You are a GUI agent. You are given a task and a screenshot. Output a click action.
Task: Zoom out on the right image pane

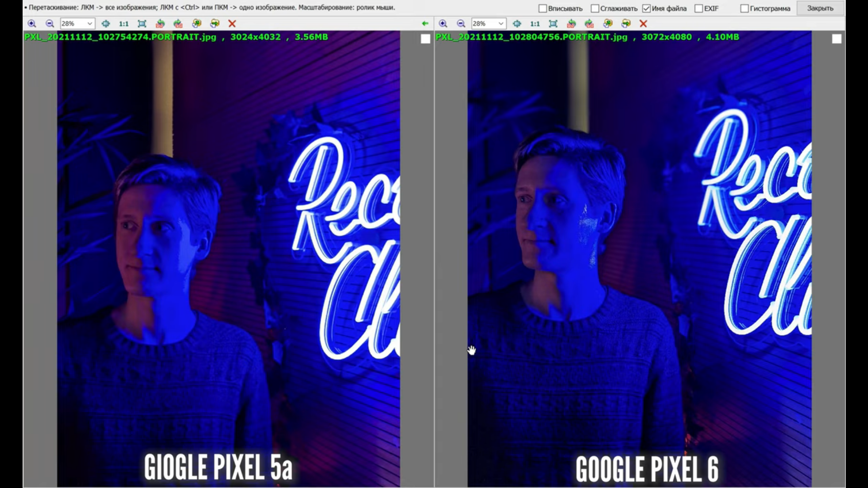point(461,23)
